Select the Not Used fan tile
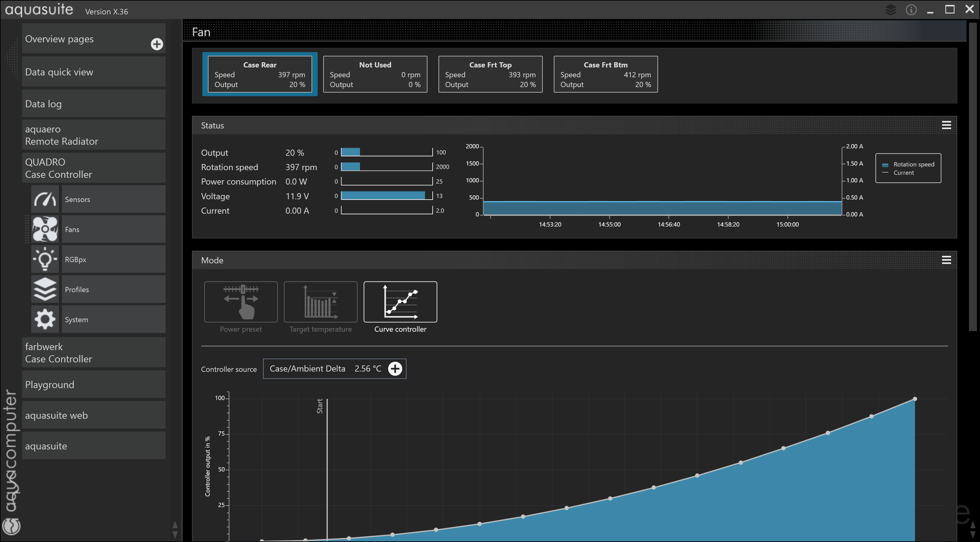Image resolution: width=980 pixels, height=542 pixels. pos(375,74)
